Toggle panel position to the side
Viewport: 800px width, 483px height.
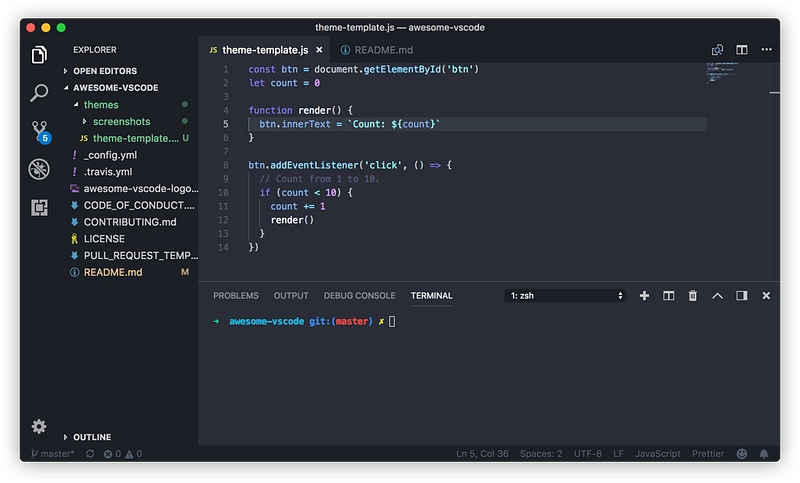click(x=742, y=296)
